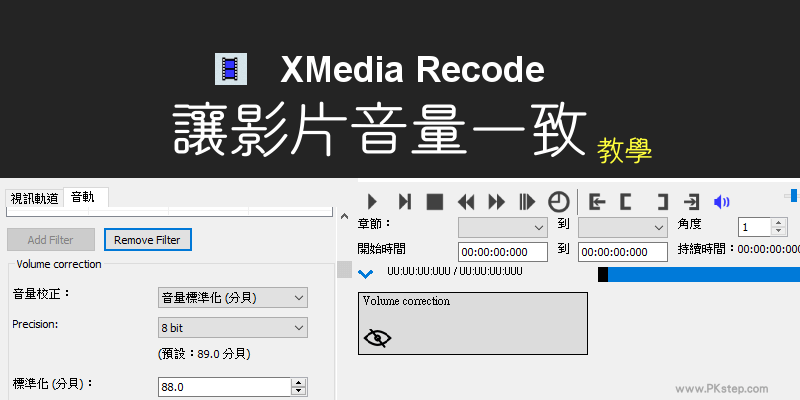Click the XMedia Recode filmstrip logo

(x=231, y=68)
